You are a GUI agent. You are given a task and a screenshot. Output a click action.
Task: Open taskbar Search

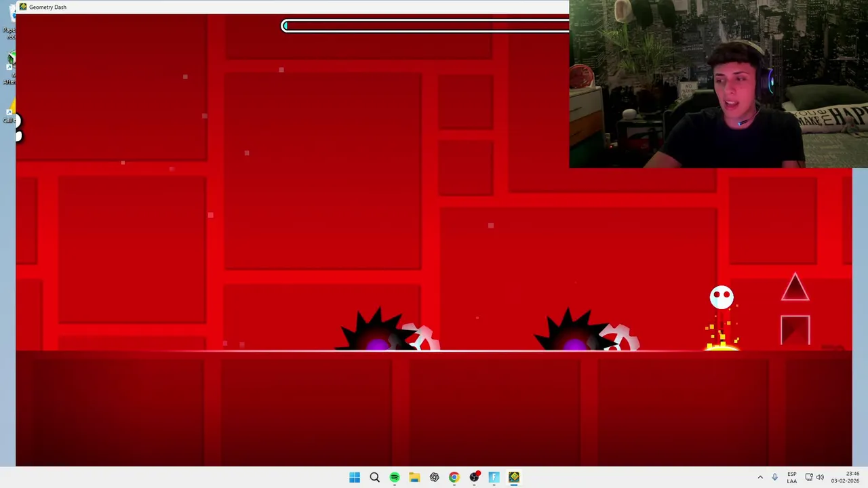(x=374, y=477)
